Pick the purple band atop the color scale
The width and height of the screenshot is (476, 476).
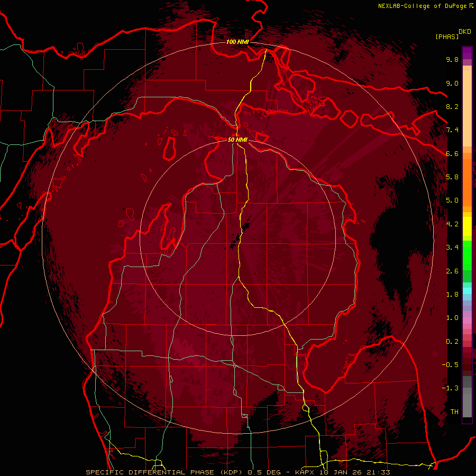(467, 53)
